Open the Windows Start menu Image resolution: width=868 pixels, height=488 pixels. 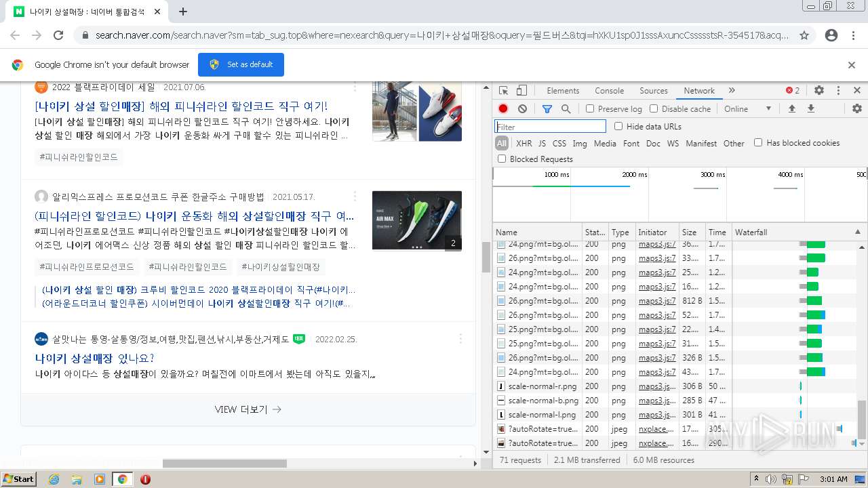(19, 479)
